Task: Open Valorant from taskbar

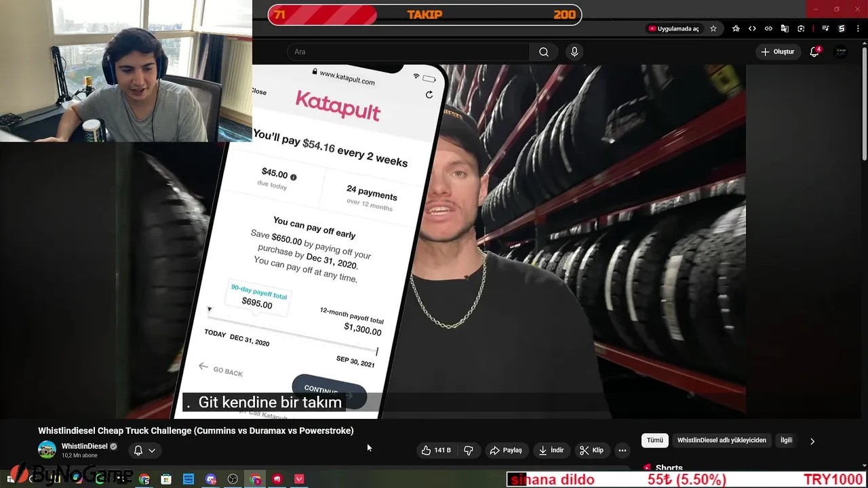Action: (x=299, y=479)
